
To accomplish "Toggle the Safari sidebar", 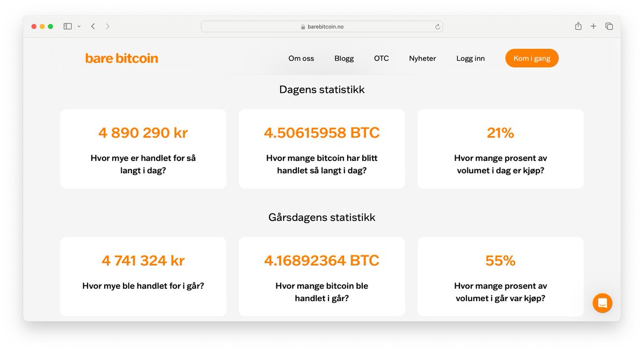I will (67, 25).
